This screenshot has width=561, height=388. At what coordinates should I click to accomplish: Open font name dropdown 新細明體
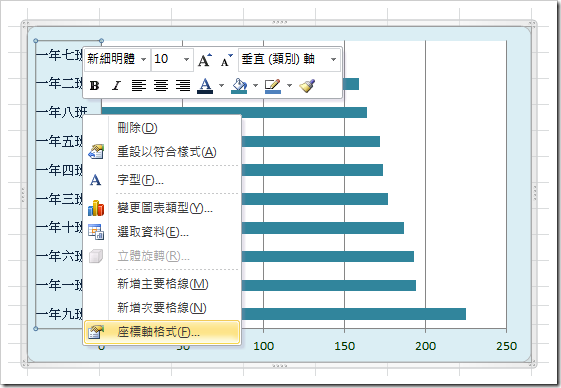pos(143,59)
